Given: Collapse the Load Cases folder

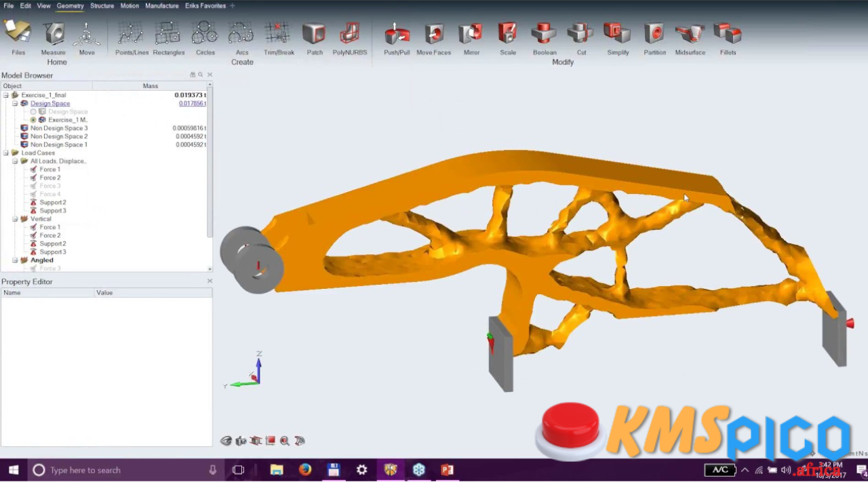Looking at the screenshot, I should (x=6, y=153).
